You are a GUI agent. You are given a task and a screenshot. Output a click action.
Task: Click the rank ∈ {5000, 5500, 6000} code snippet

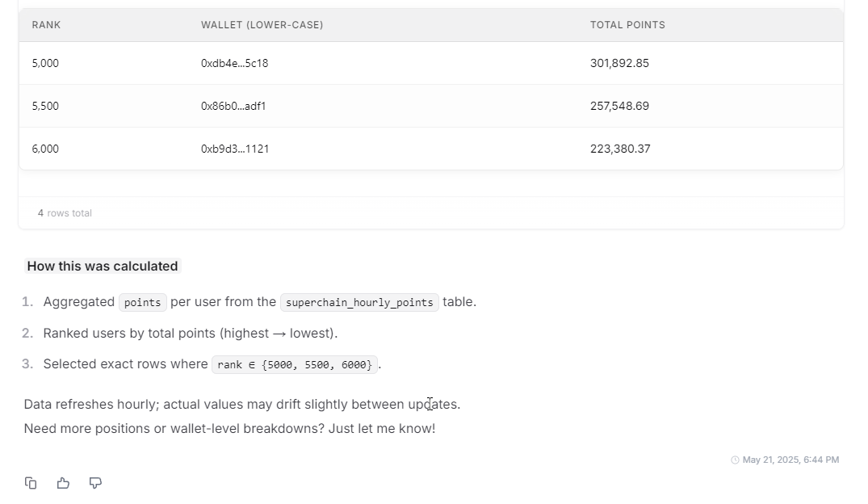[295, 364]
